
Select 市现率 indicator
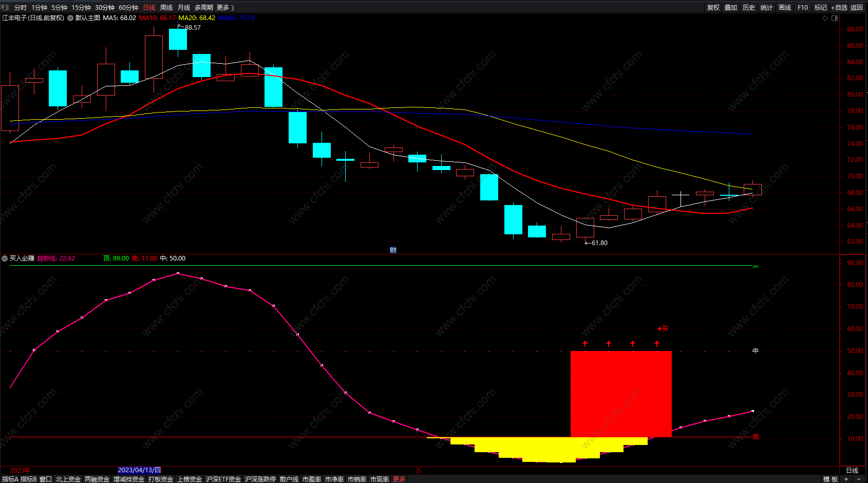point(380,479)
